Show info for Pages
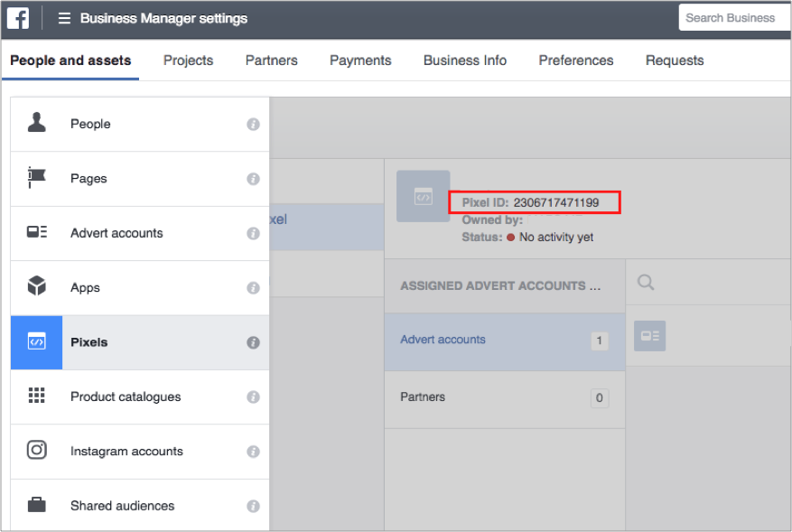Viewport: 792px width, 532px height. click(x=253, y=179)
